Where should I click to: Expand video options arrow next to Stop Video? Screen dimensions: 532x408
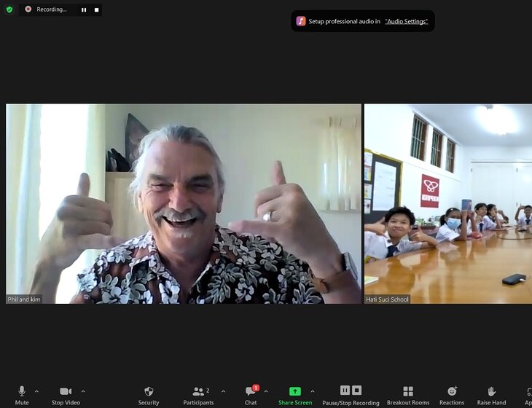83,391
